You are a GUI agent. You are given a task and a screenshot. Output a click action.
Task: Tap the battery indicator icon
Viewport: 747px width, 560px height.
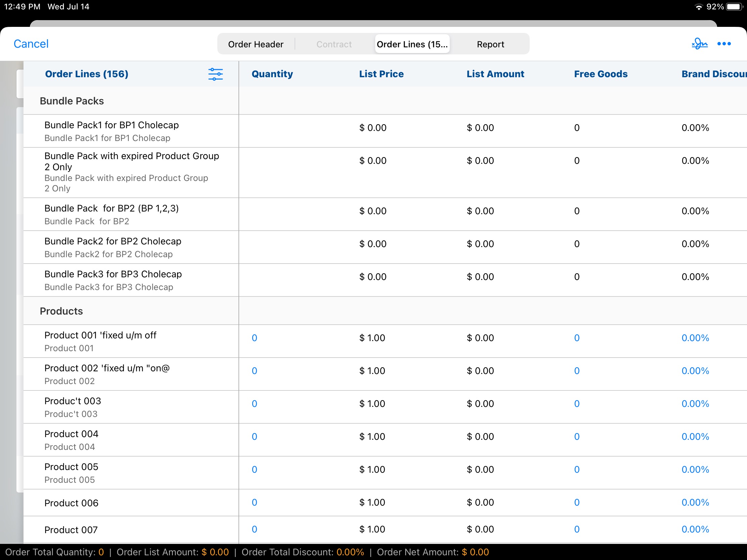734,7
